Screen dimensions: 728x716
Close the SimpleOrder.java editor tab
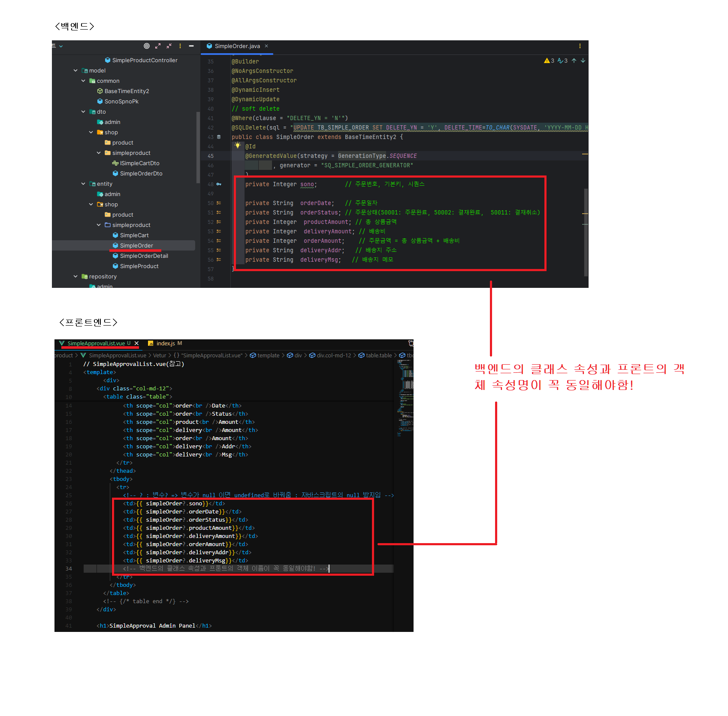(x=266, y=46)
